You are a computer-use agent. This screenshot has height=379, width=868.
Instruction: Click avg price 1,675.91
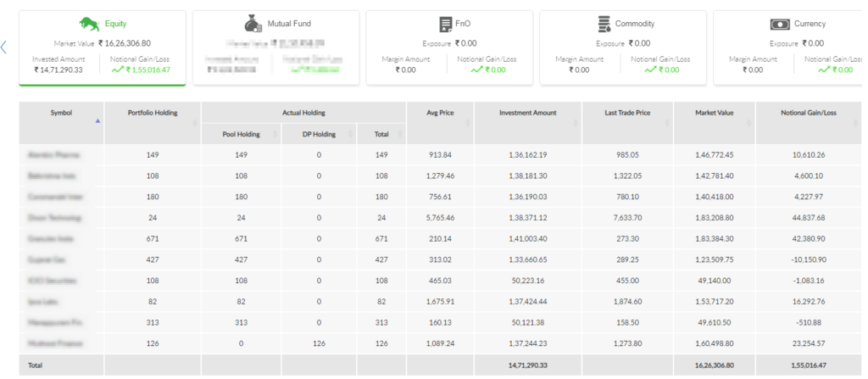click(440, 302)
